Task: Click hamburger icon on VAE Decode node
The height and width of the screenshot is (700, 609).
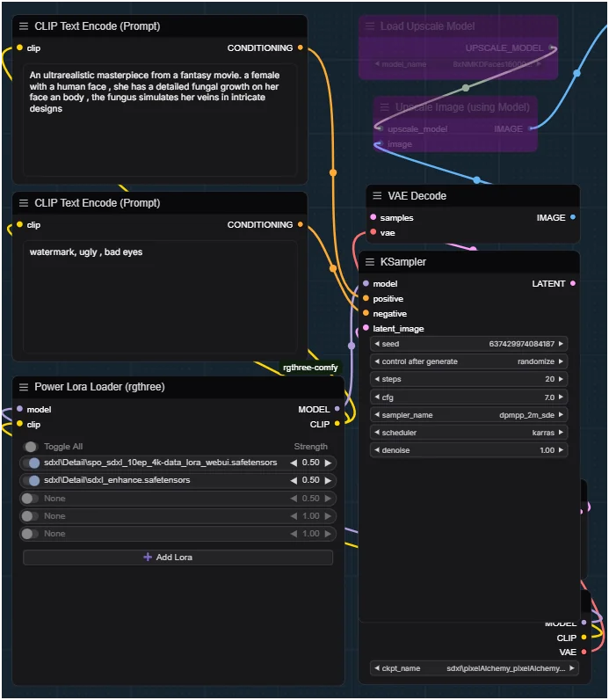Action: point(377,196)
